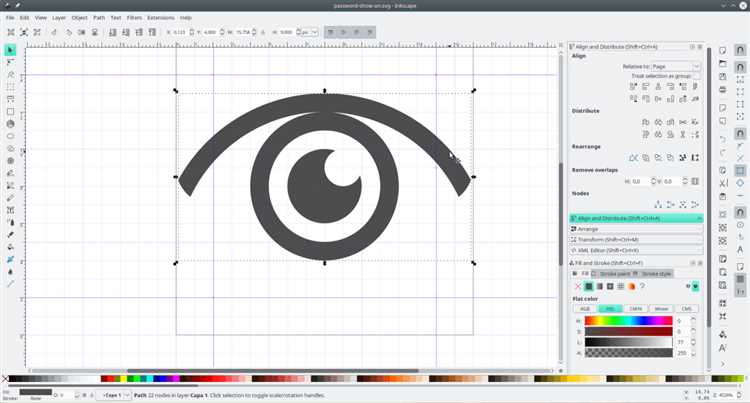This screenshot has height=403, width=750.
Task: Click the No paint X icon
Action: pos(577,287)
